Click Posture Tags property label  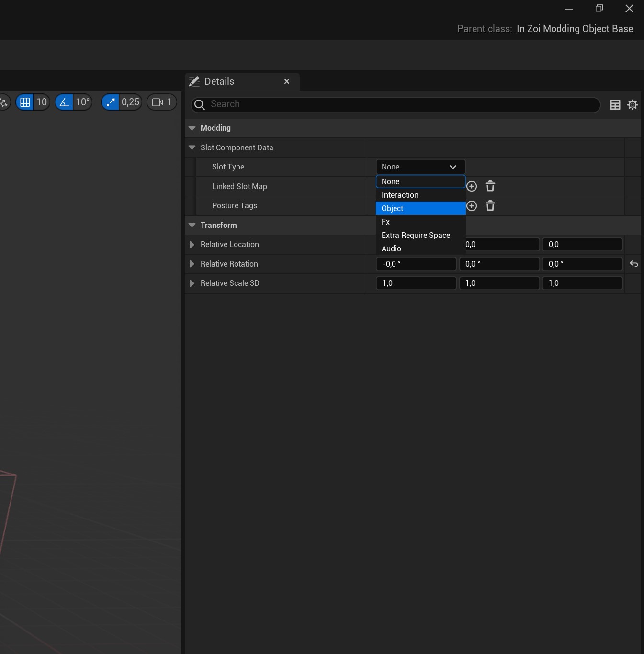pos(235,205)
